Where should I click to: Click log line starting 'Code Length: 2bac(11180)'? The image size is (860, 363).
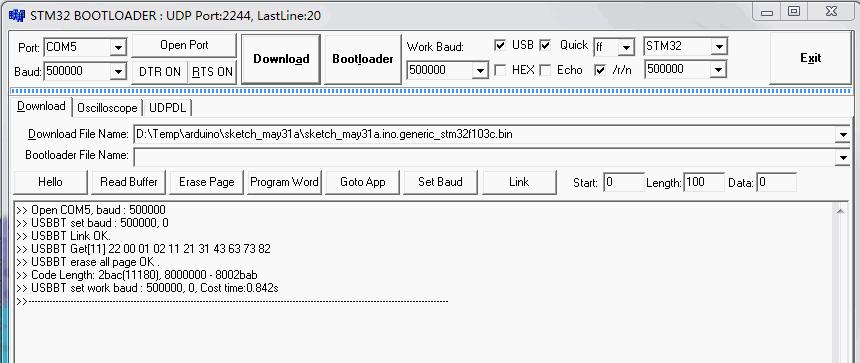coord(137,275)
